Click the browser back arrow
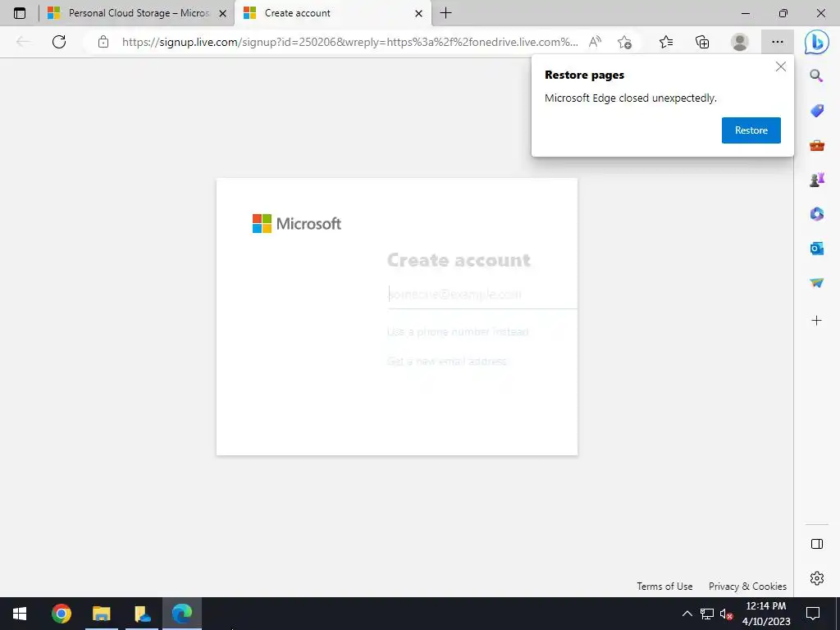This screenshot has height=630, width=840. point(23,42)
